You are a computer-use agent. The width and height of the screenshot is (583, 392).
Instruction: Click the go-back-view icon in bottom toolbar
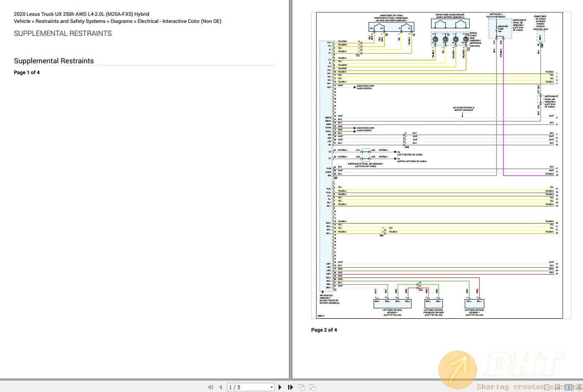(301, 387)
